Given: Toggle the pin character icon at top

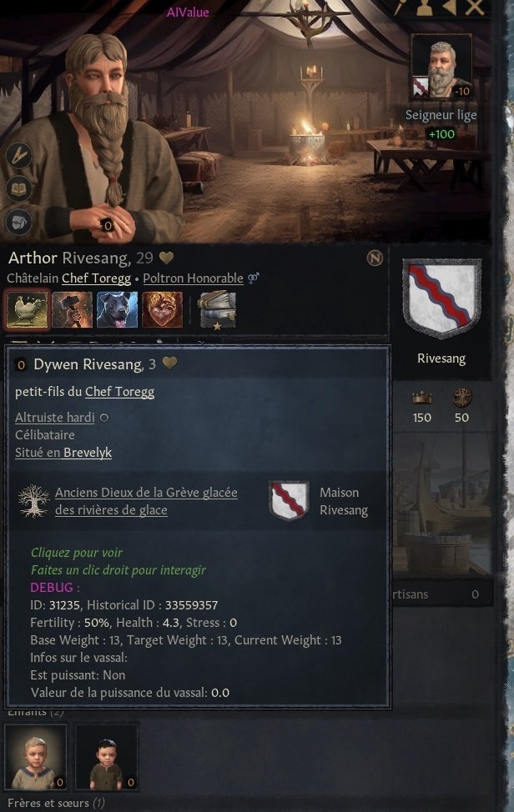Looking at the screenshot, I should (x=400, y=8).
